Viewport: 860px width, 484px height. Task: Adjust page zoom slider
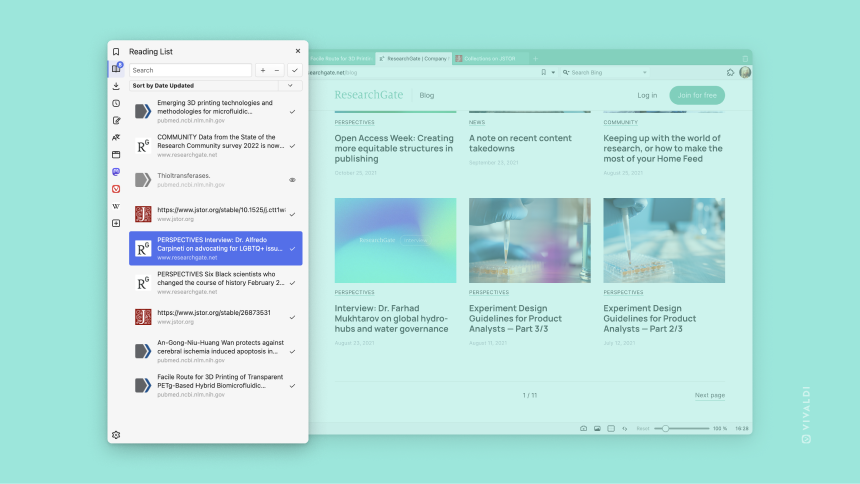tap(682, 429)
